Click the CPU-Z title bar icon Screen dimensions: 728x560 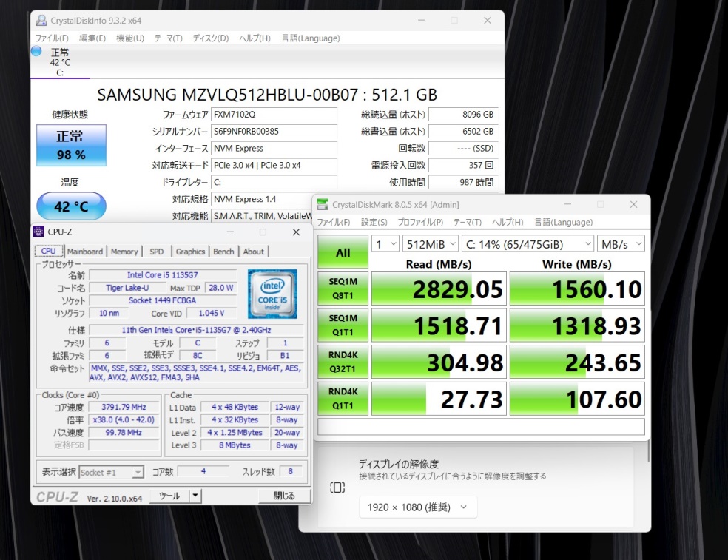[x=38, y=232]
